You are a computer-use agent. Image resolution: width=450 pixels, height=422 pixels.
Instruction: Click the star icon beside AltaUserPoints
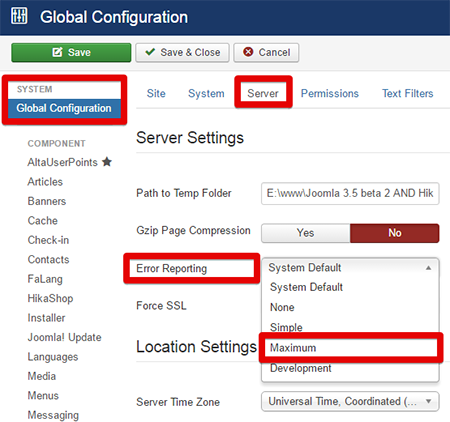pyautogui.click(x=107, y=162)
